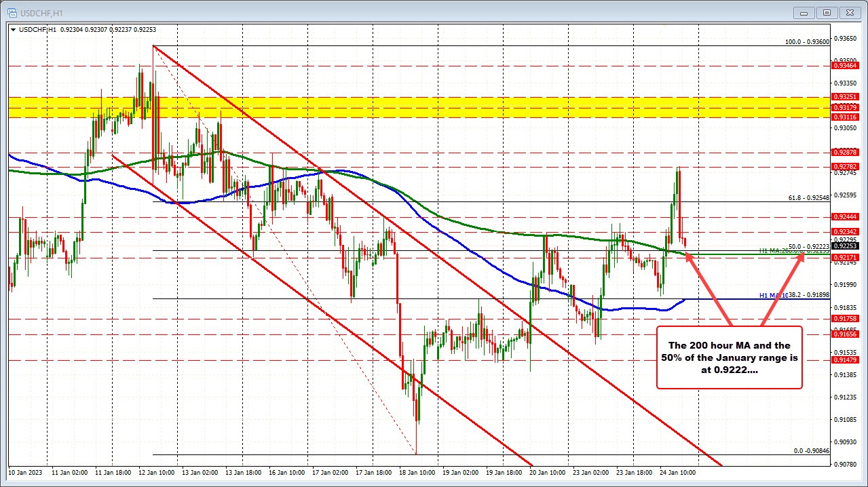Select the 38.2 - 0.91898 Fibonacci label
This screenshot has height=487, width=868.
(x=808, y=295)
